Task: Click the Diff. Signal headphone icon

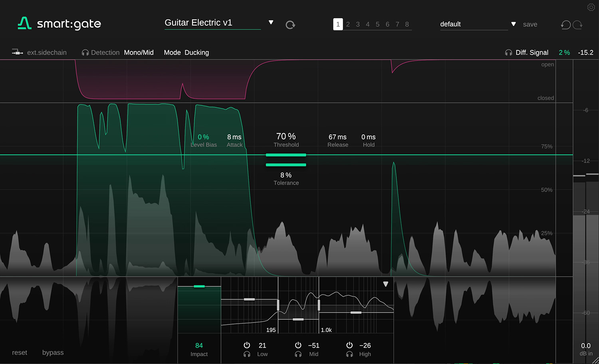Action: [508, 53]
